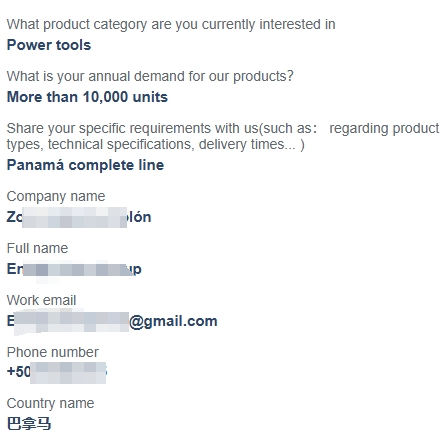Click the Full name label
This screenshot has height=448, width=444.
[x=37, y=248]
